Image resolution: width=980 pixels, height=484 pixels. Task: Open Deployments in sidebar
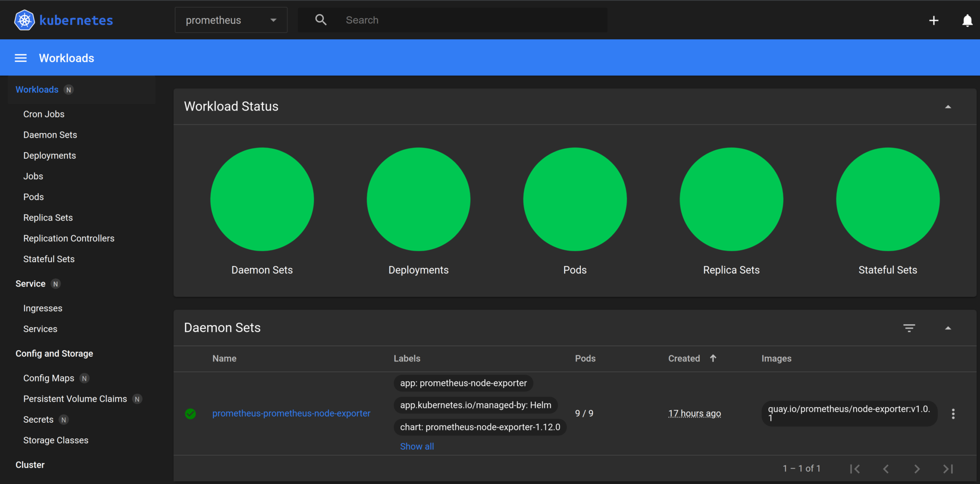(49, 155)
